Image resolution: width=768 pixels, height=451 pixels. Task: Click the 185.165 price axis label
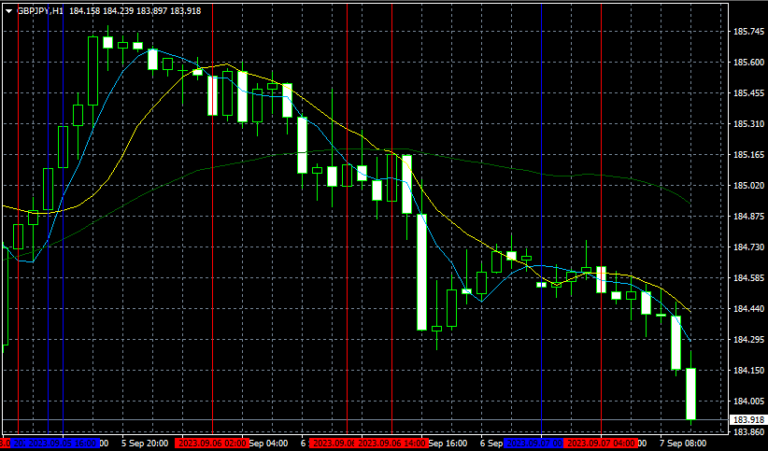(x=748, y=155)
